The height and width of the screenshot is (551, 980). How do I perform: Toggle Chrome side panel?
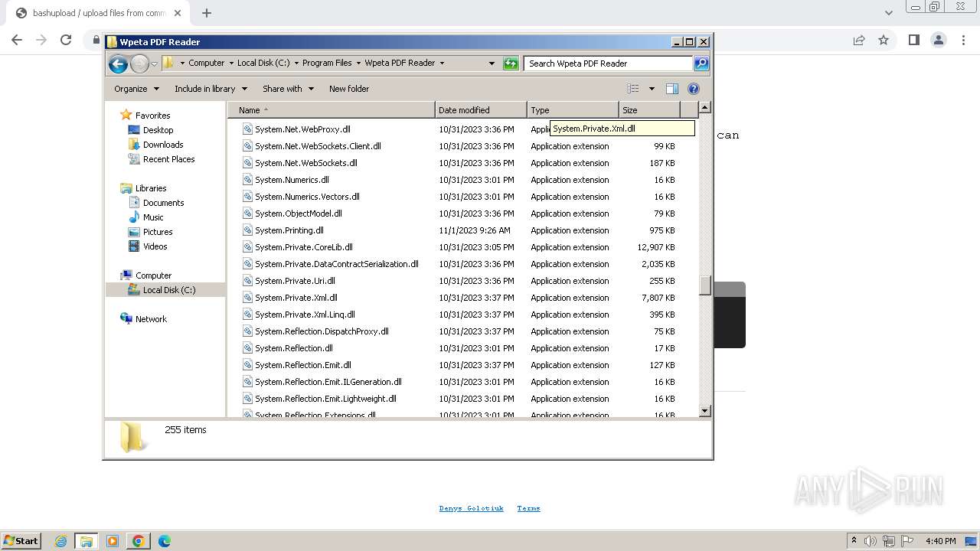[913, 40]
